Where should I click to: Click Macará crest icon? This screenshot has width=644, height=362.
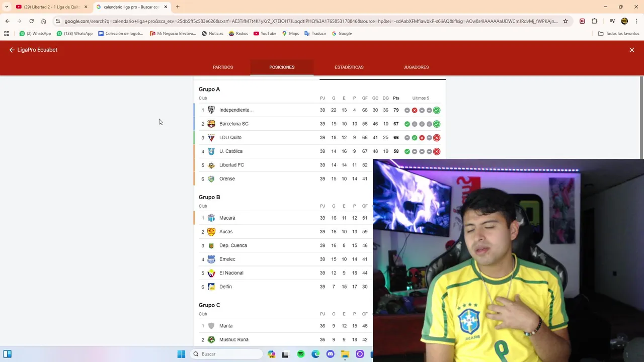(211, 218)
